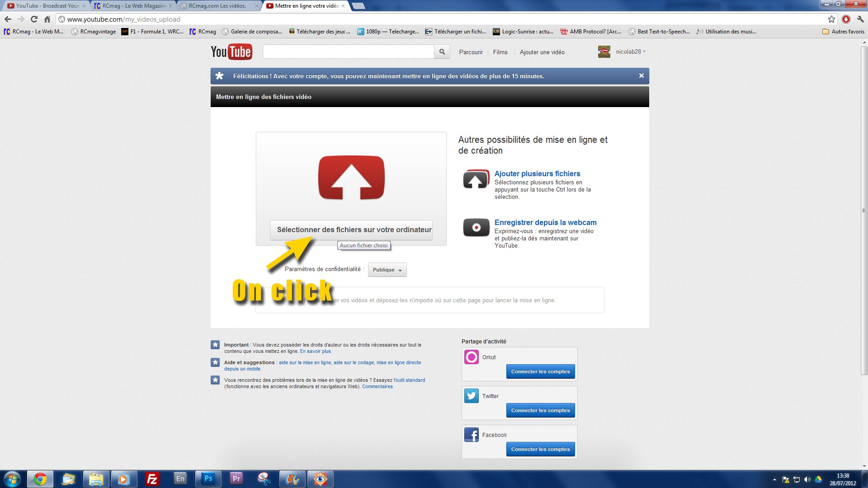
Task: Click the nicolab28 avatar thumbnail
Action: tap(604, 52)
